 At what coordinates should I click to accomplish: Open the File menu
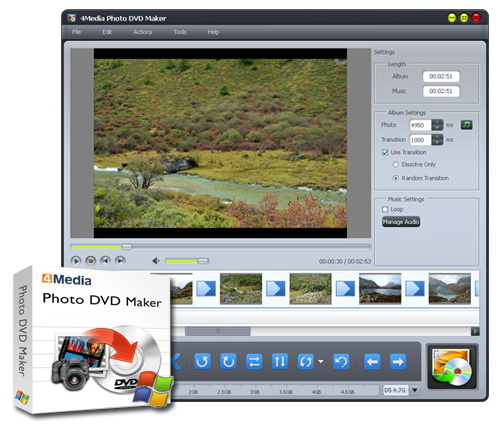coord(76,32)
